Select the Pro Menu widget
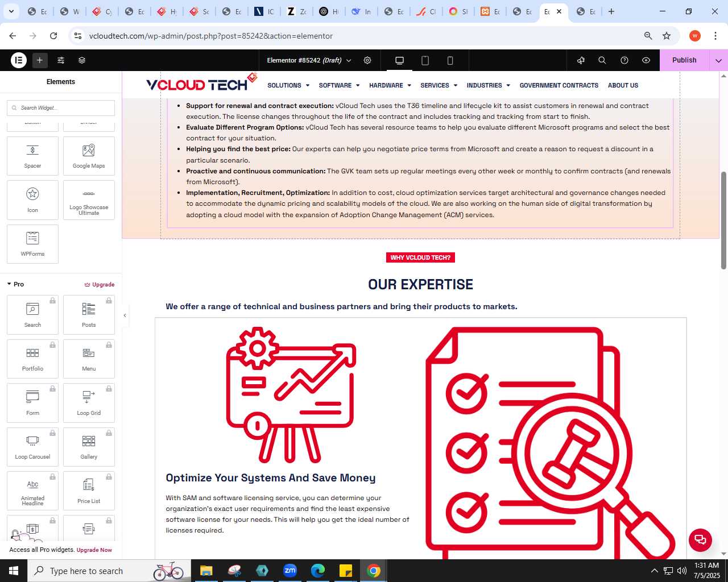728x582 pixels. point(89,359)
